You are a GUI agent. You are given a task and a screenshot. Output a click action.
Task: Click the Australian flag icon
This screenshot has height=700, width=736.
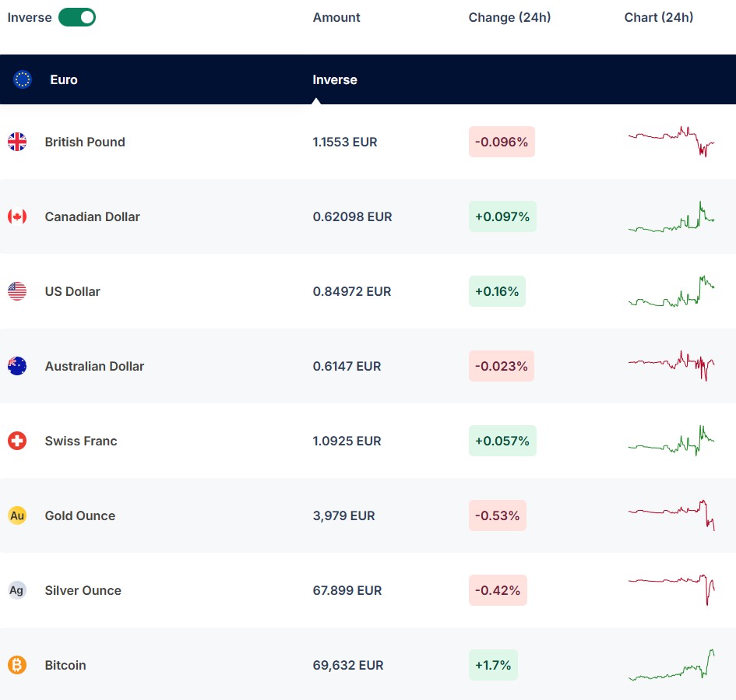click(17, 366)
